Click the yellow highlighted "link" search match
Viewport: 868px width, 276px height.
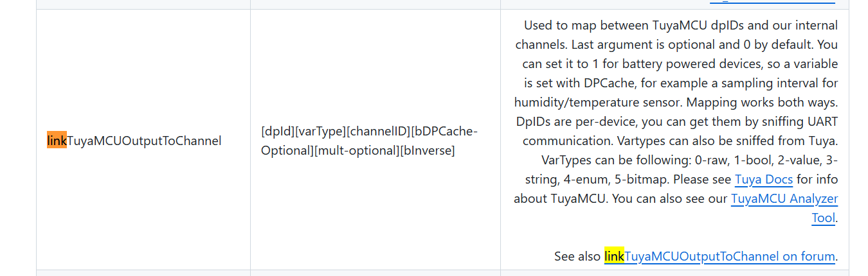(x=614, y=257)
